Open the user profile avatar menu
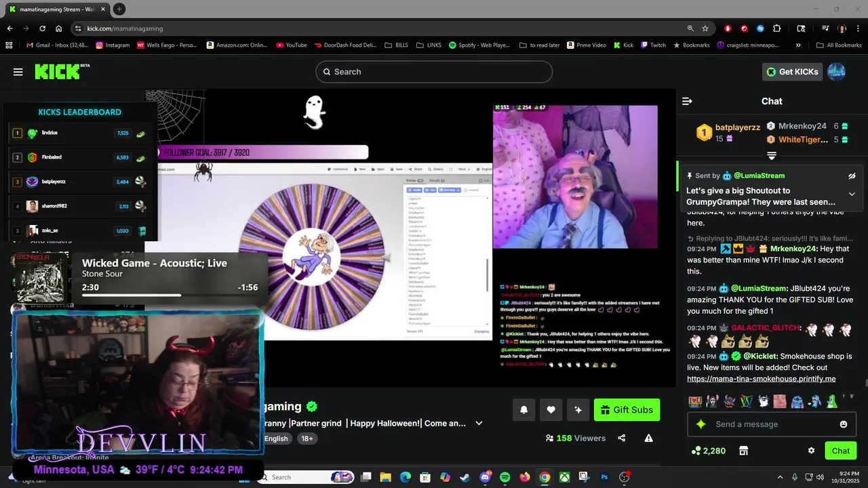This screenshot has height=488, width=868. (837, 72)
